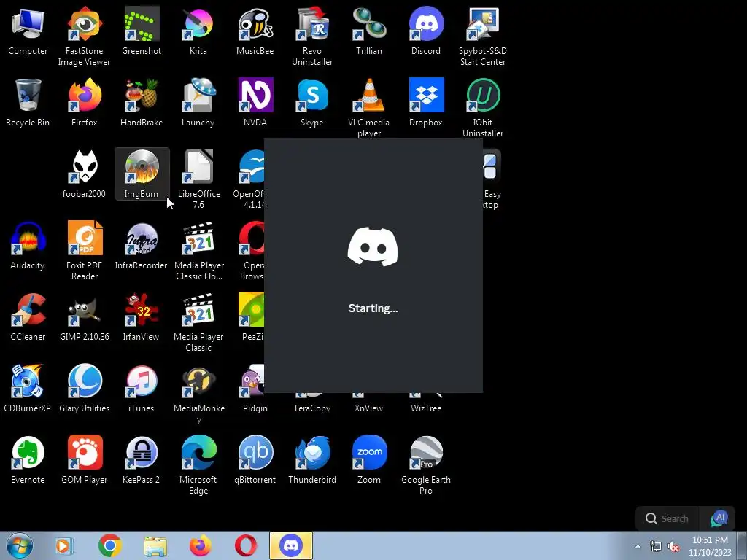This screenshot has width=747, height=560.
Task: Click the TeraCopy label on desktop
Action: click(312, 408)
